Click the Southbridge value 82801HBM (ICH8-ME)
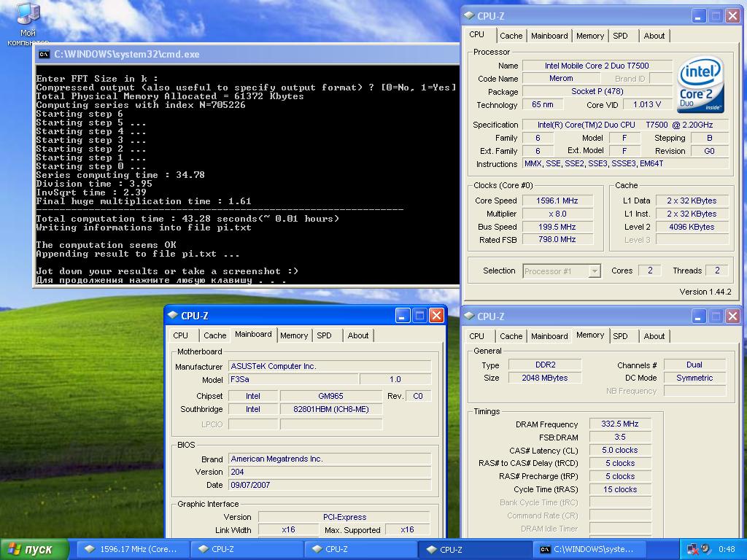Viewport: 747px width, 560px height. 330,409
